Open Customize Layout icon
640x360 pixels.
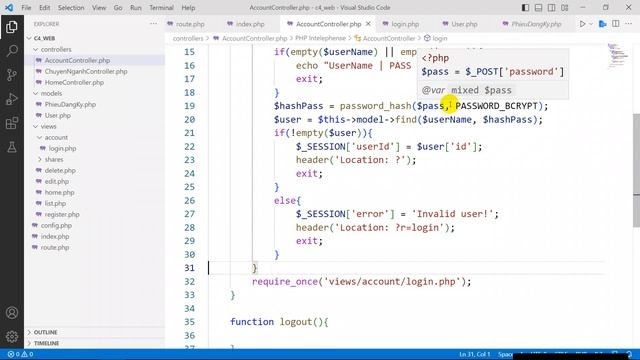pyautogui.click(x=564, y=8)
